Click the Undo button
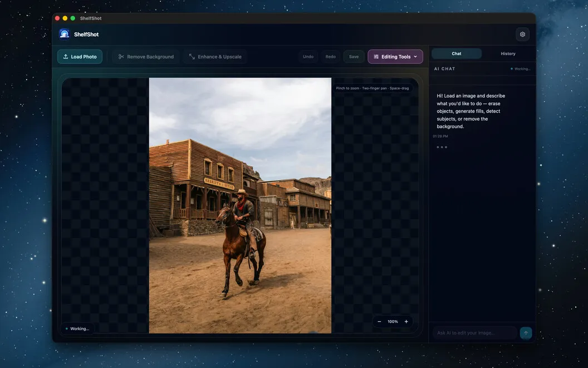Viewport: 588px width, 368px height. [x=308, y=57]
